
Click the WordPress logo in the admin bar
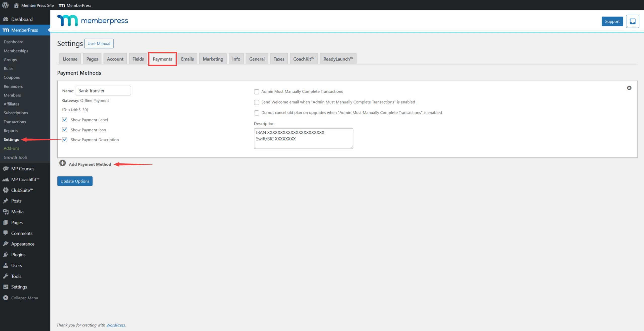click(5, 5)
